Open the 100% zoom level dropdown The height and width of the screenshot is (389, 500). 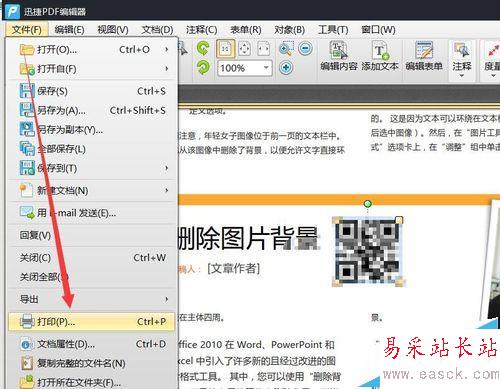point(266,68)
